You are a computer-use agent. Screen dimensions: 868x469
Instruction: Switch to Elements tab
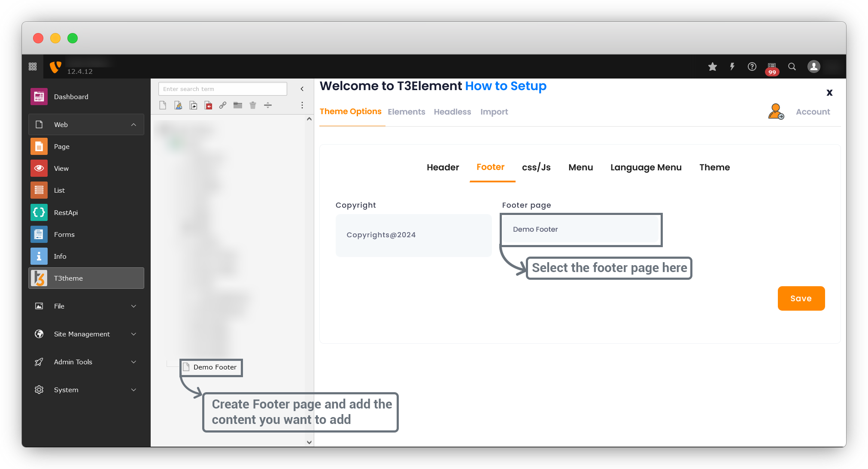point(407,112)
